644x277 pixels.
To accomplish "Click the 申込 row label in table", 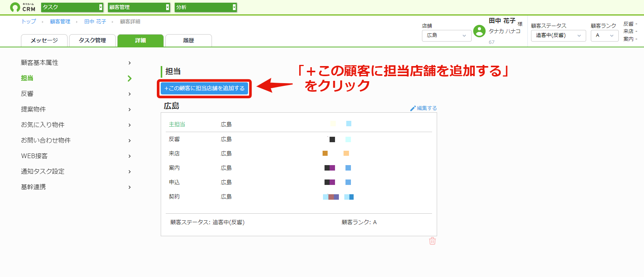I will 174,182.
